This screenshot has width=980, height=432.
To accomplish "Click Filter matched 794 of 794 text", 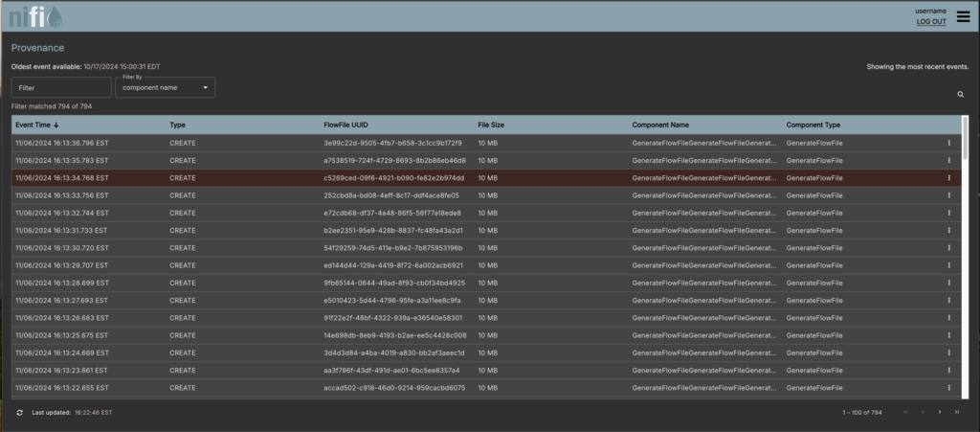I will coord(52,107).
